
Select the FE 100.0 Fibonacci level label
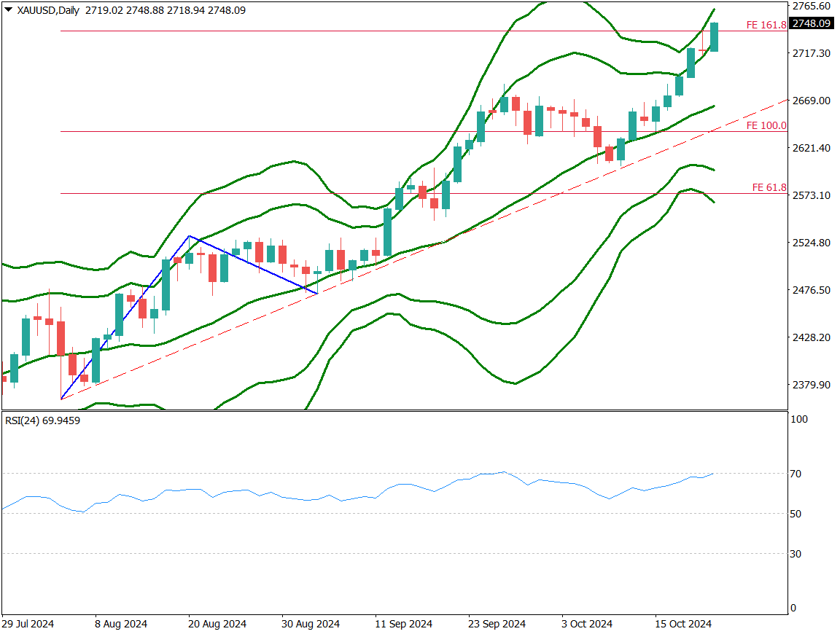pos(766,125)
